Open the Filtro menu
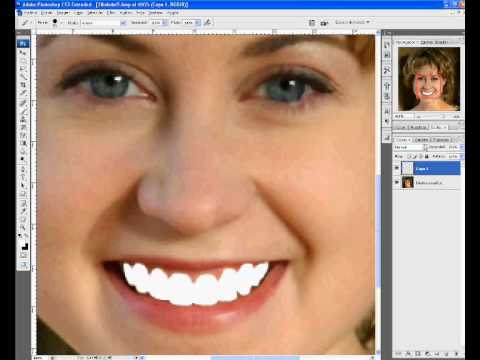Screen dimensions: 480x360 point(111,13)
